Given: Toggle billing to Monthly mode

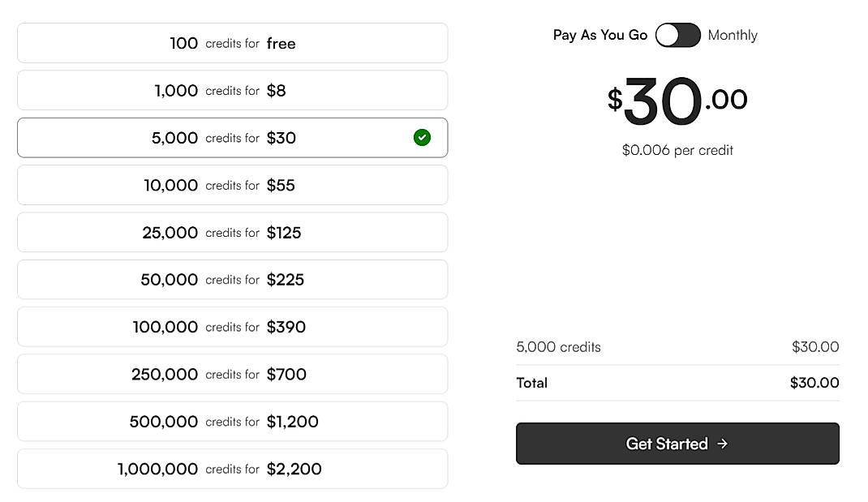Looking at the screenshot, I should tap(688, 35).
